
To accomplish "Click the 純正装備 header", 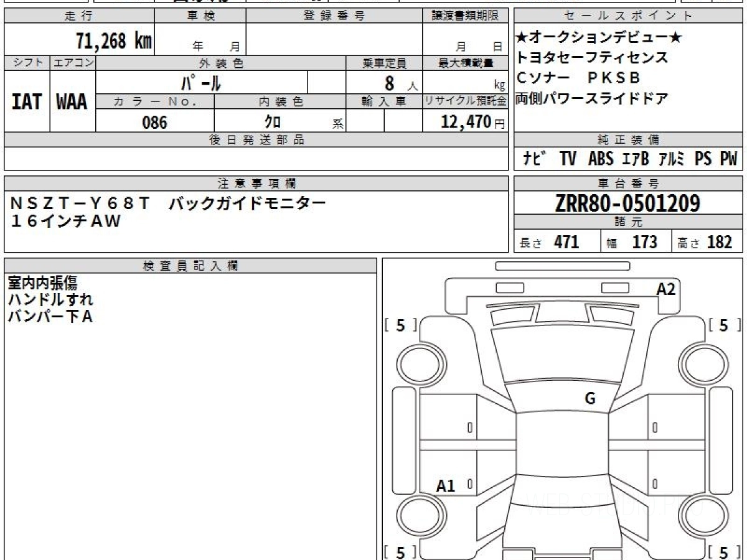I will pos(629,139).
